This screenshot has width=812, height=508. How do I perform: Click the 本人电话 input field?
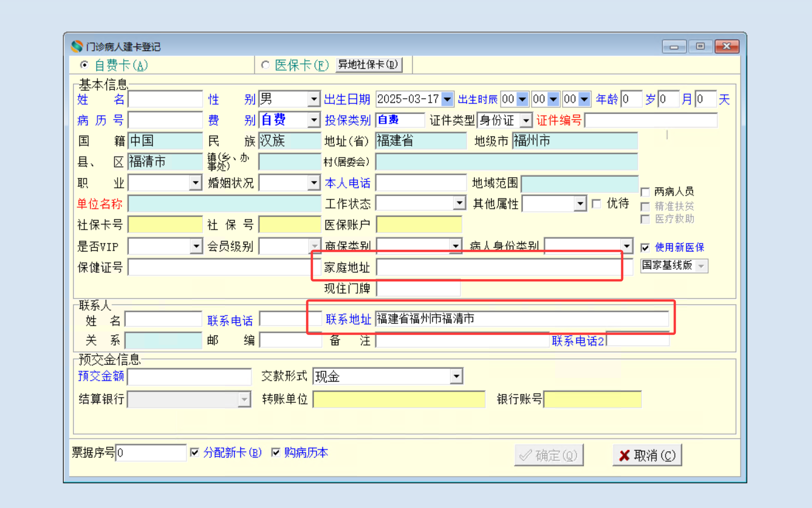(x=421, y=183)
